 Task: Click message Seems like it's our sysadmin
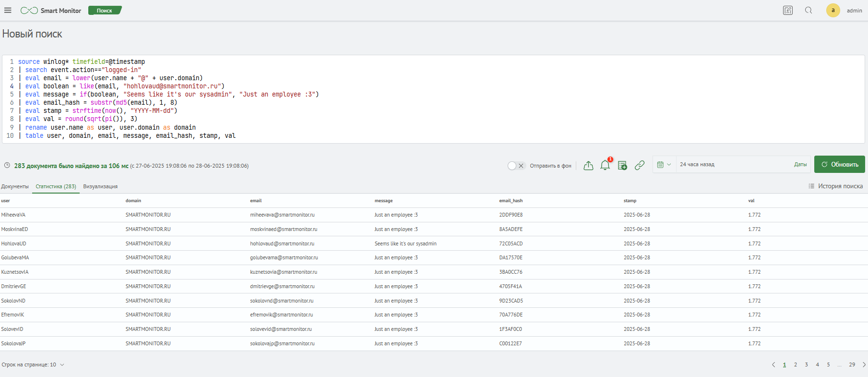[x=405, y=243]
